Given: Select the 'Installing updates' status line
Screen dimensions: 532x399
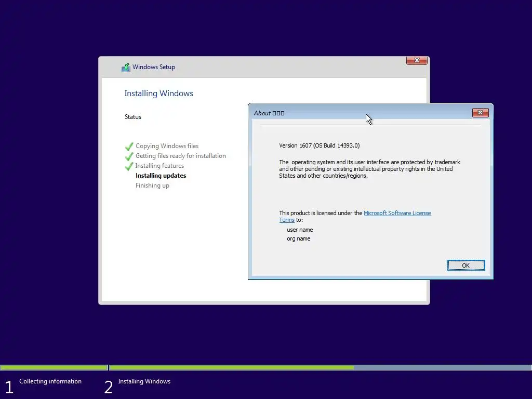Looking at the screenshot, I should tap(161, 176).
